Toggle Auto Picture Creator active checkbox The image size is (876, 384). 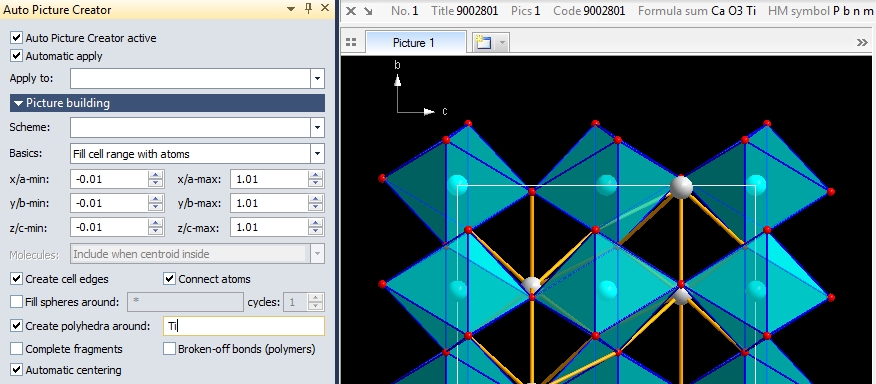(x=16, y=38)
